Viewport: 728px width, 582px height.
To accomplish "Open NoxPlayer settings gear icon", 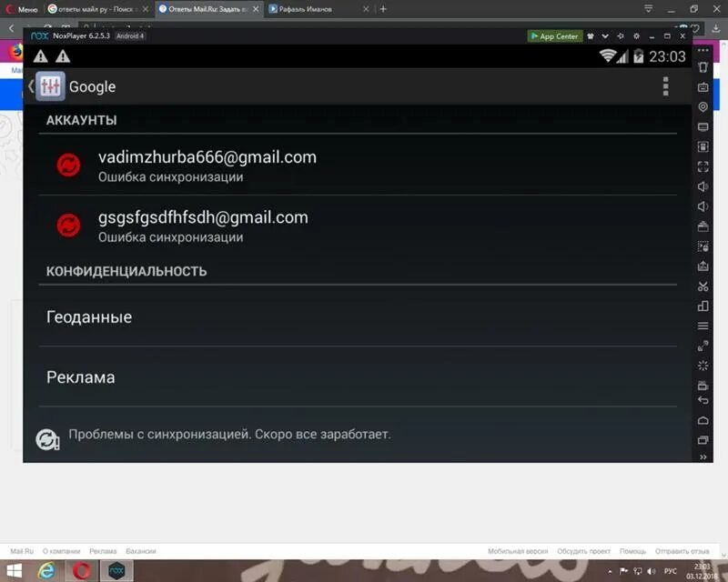I will coord(636,36).
